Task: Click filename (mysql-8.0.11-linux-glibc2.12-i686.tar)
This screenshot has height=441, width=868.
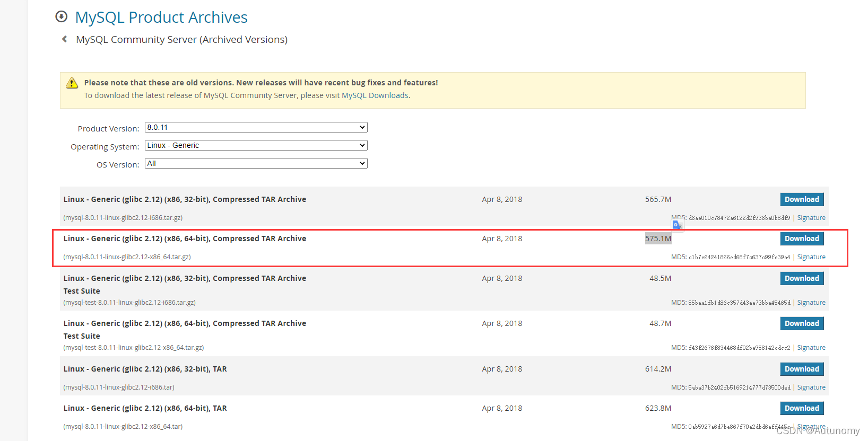Action: tap(119, 387)
